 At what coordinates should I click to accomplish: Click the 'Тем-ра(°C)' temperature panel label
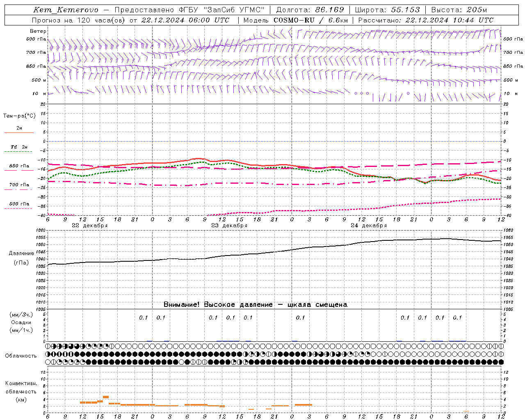(19, 116)
